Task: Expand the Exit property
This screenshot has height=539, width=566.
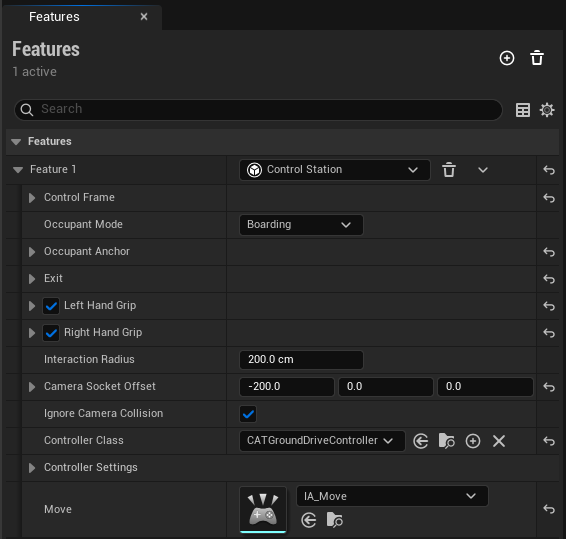Action: coord(32,279)
